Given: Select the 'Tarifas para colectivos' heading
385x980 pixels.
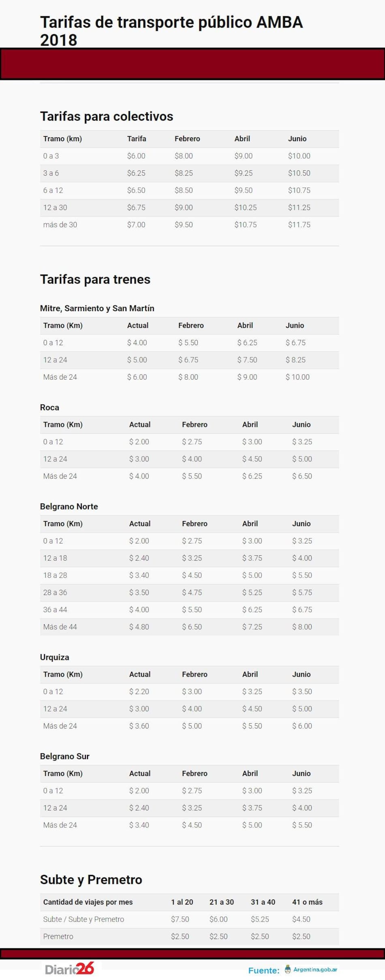Looking at the screenshot, I should [x=107, y=116].
